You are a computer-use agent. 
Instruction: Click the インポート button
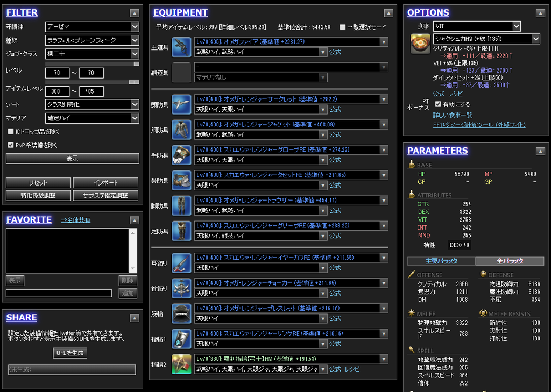click(x=105, y=183)
